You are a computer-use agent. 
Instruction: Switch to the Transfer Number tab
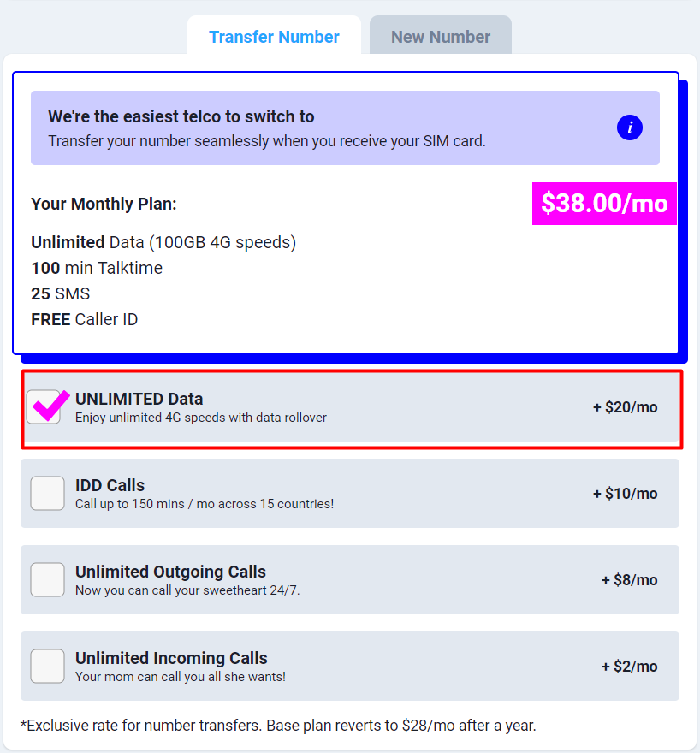[x=274, y=37]
